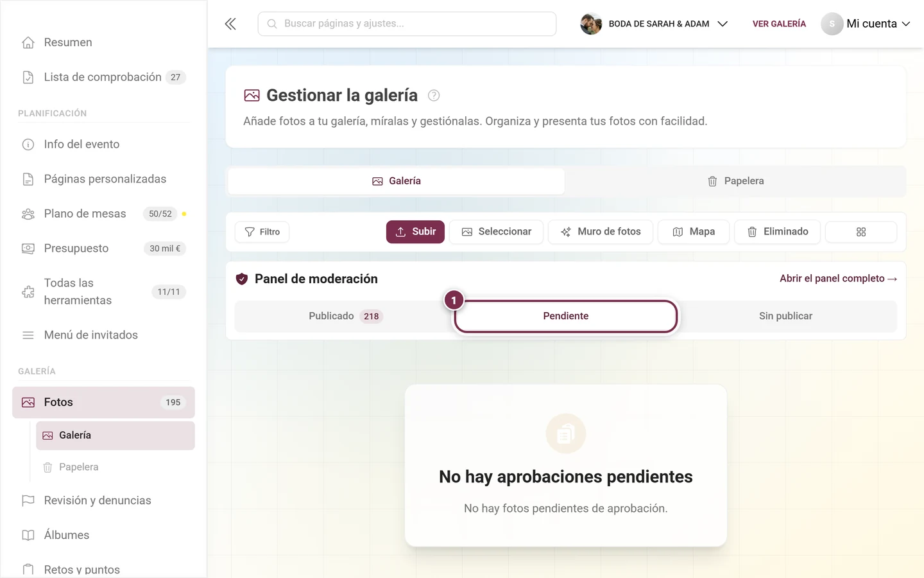The image size is (924, 578).
Task: Click the Eliminado button
Action: click(777, 232)
